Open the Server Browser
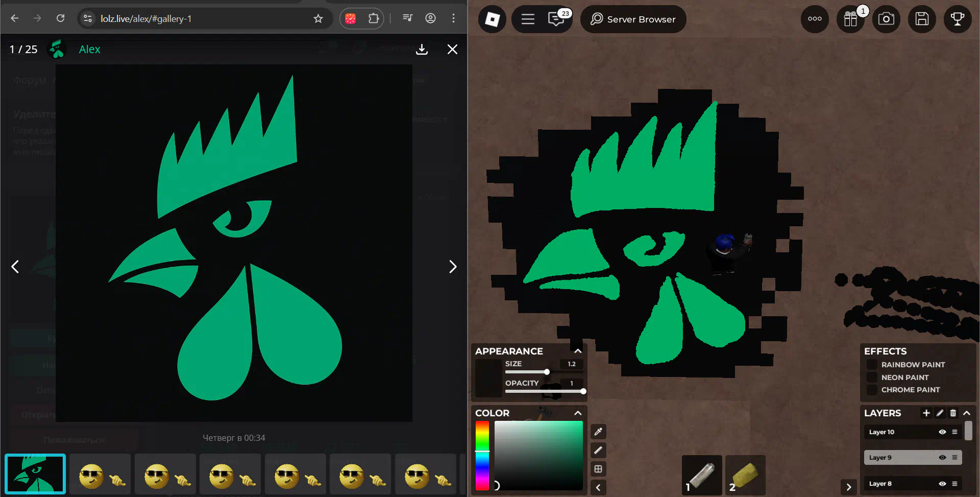Screen dimensions: 980x497 coord(633,19)
